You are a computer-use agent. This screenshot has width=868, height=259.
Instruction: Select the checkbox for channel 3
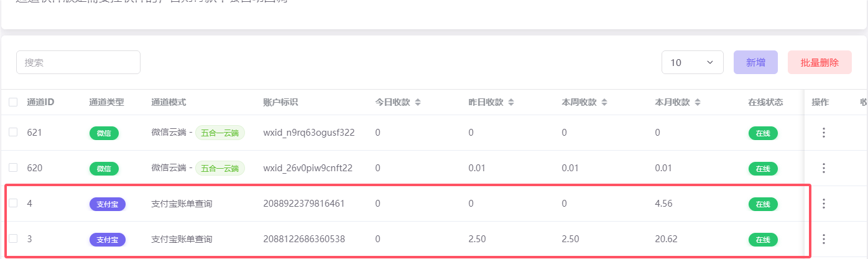point(13,238)
